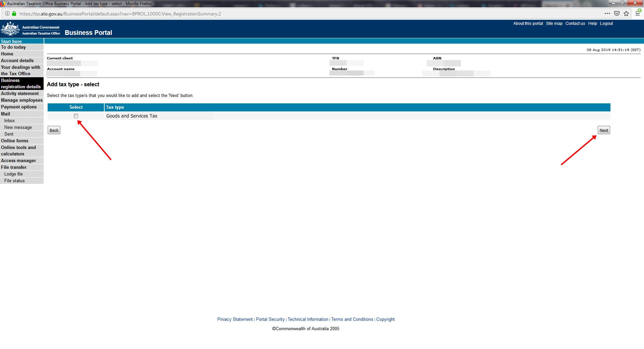Click the 'Goods and Services Tax' row text
Image resolution: width=644 pixels, height=349 pixels.
(x=132, y=116)
